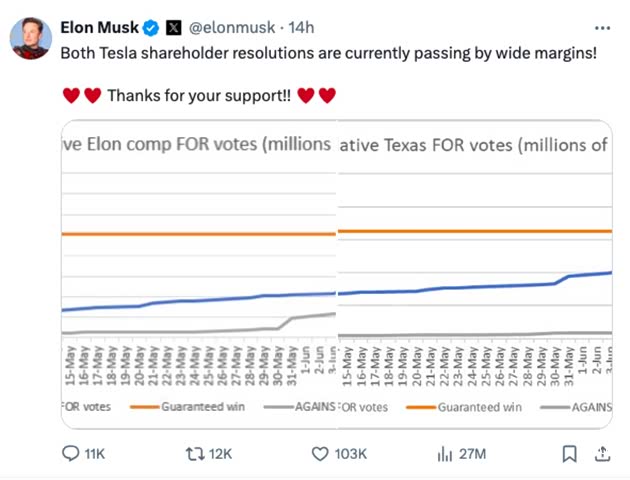Click the reply speech bubble icon
630x480 pixels.
click(71, 454)
